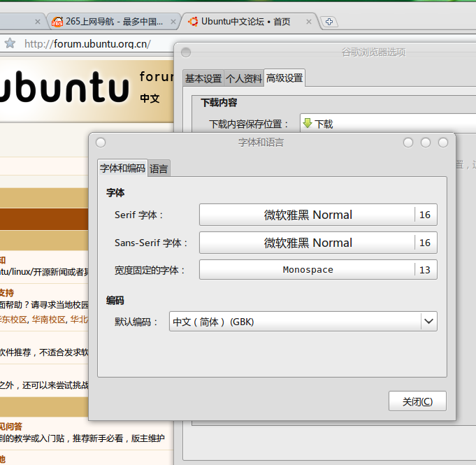
Task: Open a new tab with plus button
Action: point(329,22)
